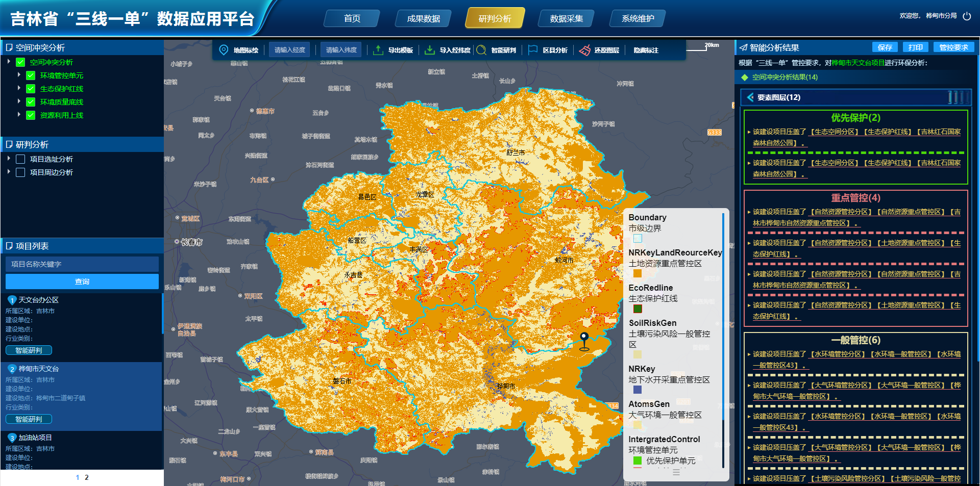Click the 请输入纬度 latitude input field
Screen dimensions: 980x486
tap(341, 49)
